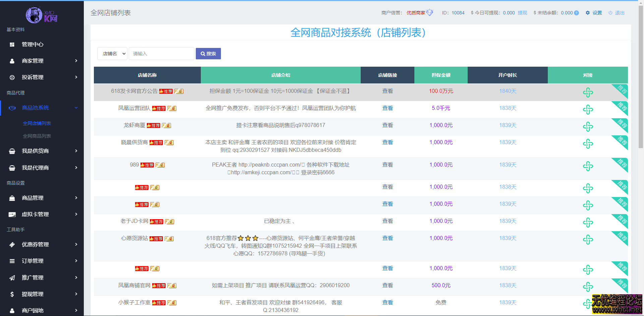This screenshot has width=644, height=316.
Task: Expand the 商家管理 menu chevron
Action: 76,61
